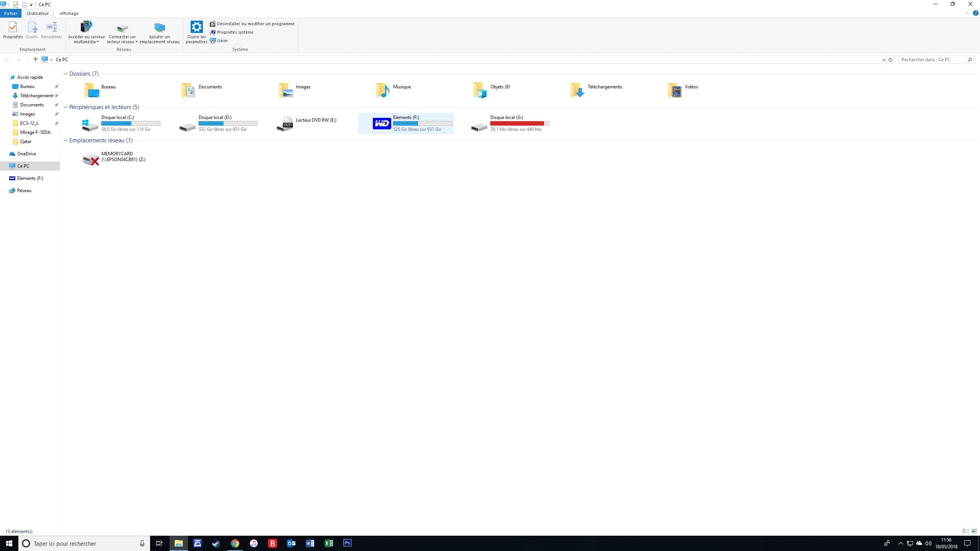Collapse Emplacements réseau (1) group

(65, 140)
